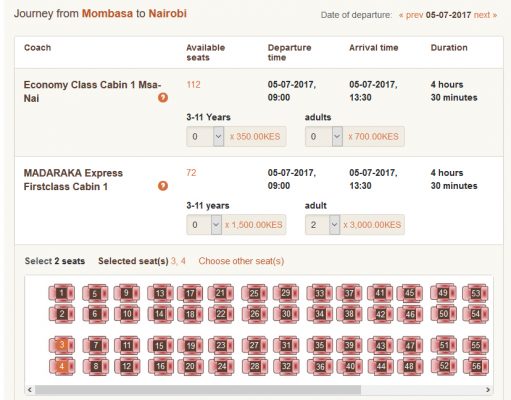Pick seat 17 on the seat map

(x=190, y=293)
